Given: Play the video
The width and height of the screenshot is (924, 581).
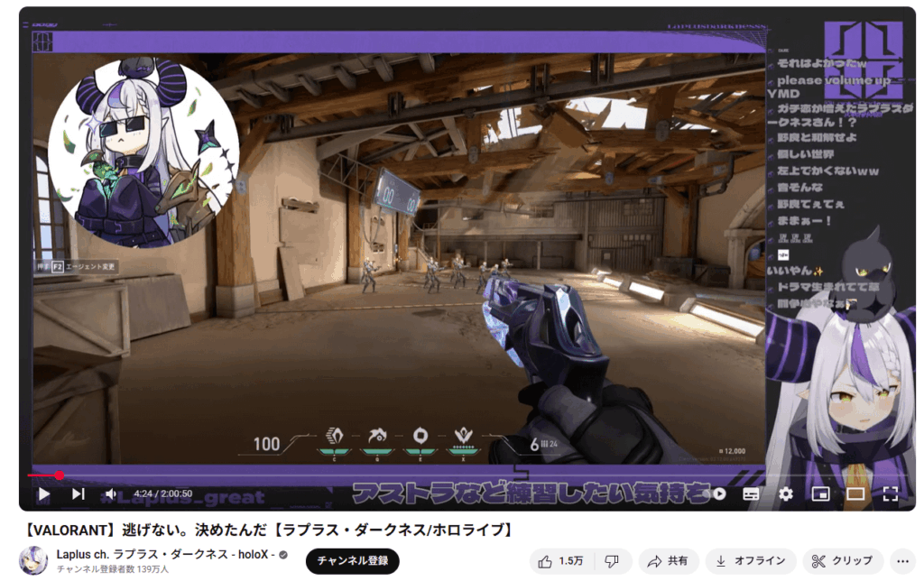Looking at the screenshot, I should click(43, 493).
